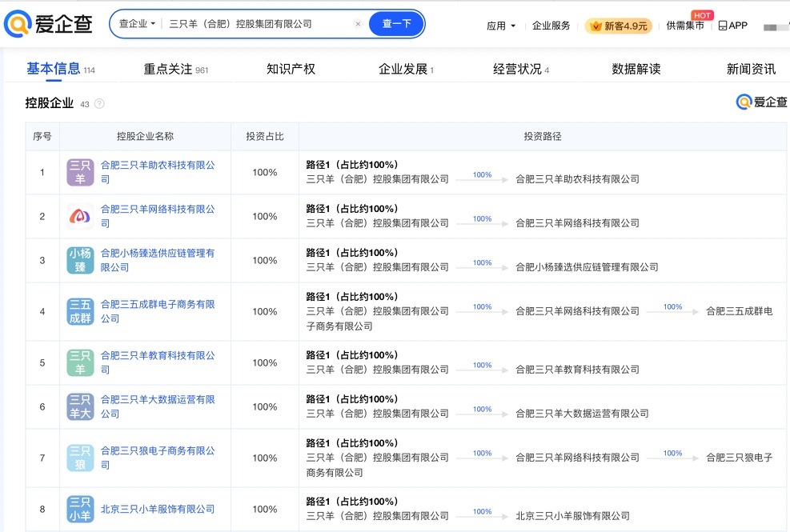The width and height of the screenshot is (790, 532).
Task: Open 北京三只小羊服饰有限公司 link in name column
Action: click(x=158, y=510)
